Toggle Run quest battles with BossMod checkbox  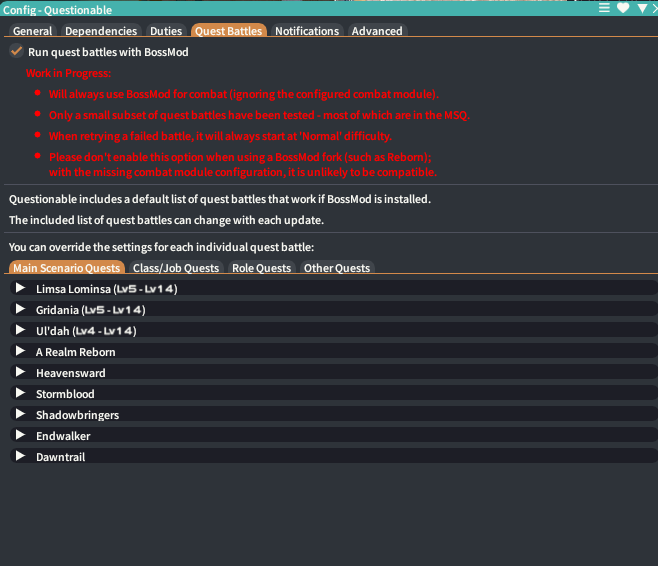point(16,51)
